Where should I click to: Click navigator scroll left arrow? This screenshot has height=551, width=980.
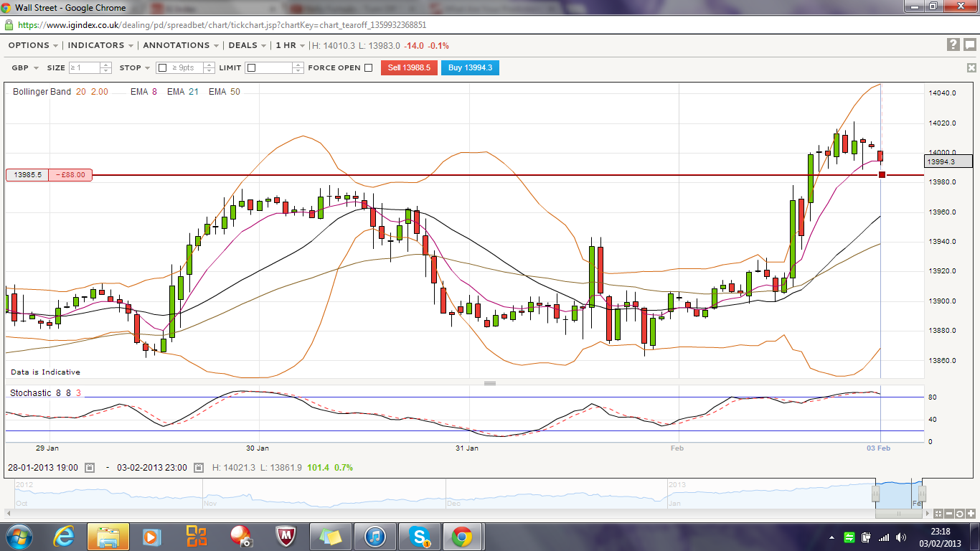(9, 514)
